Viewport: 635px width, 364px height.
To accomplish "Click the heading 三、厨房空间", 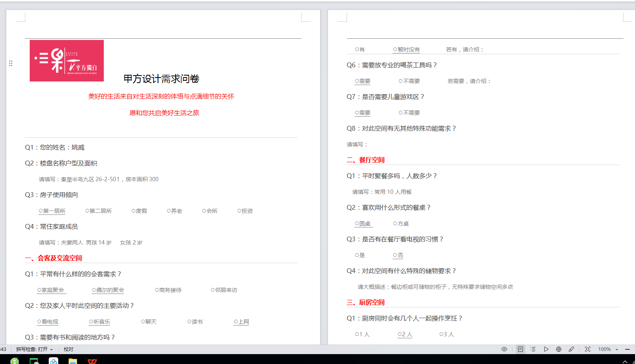I will pyautogui.click(x=366, y=302).
